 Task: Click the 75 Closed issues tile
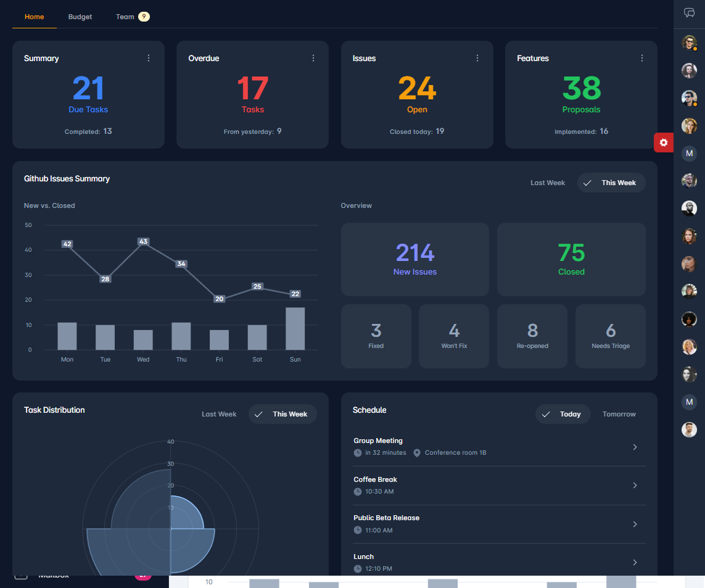(571, 259)
